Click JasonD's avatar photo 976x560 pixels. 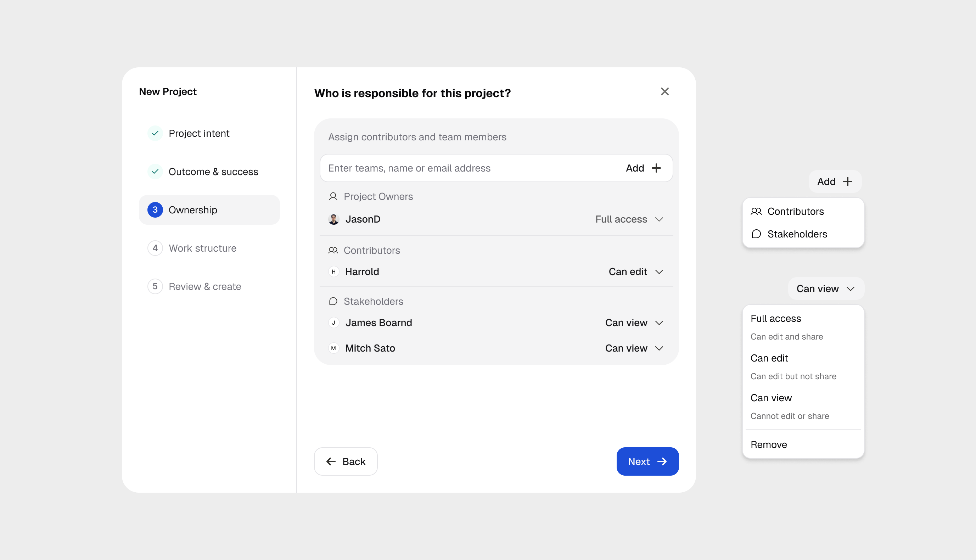333,219
